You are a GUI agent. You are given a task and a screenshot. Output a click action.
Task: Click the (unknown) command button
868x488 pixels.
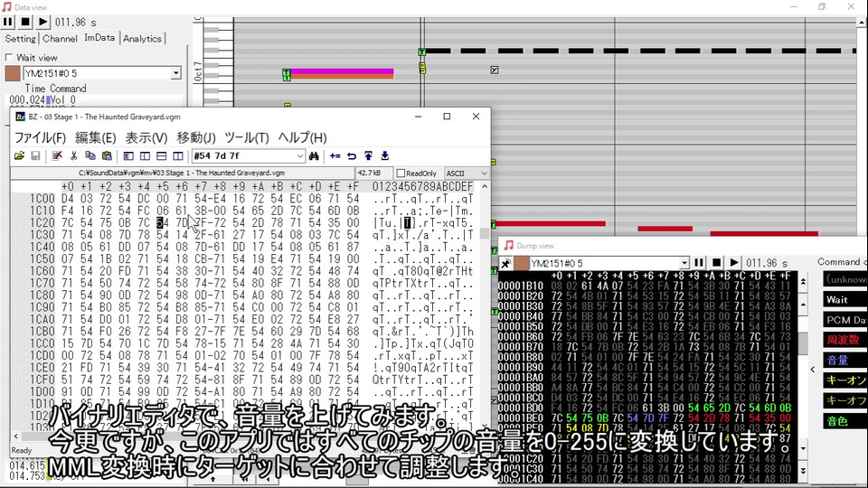pos(844,279)
